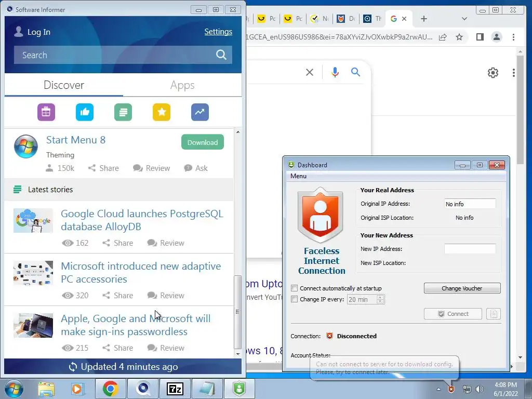Click the passwordless sign-ins story thumbnail

click(33, 325)
